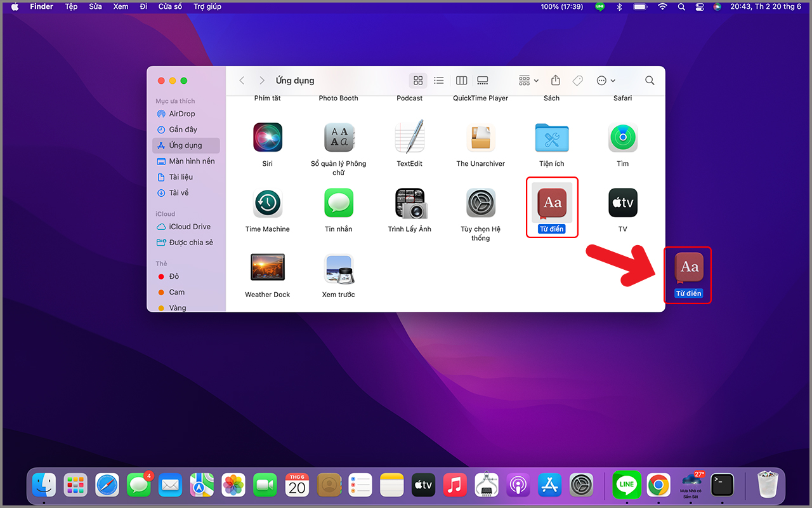The image size is (812, 508).
Task: Go forward in Finder history
Action: click(261, 81)
